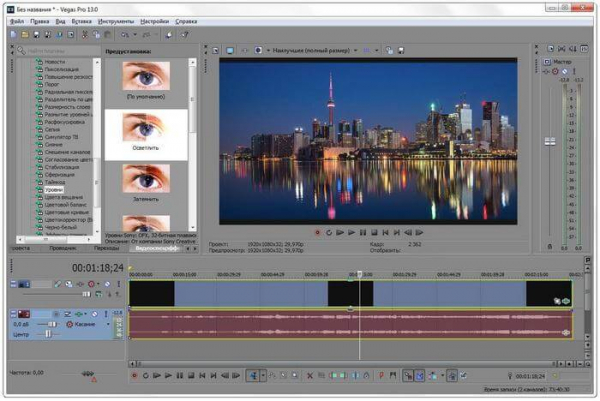Toggle Auto Ripple in timeline toolbar
Image resolution: width=600 pixels, height=401 pixels.
432,376
